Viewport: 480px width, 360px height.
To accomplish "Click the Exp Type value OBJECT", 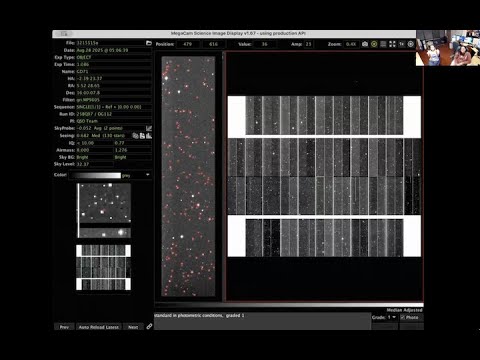I will point(84,57).
